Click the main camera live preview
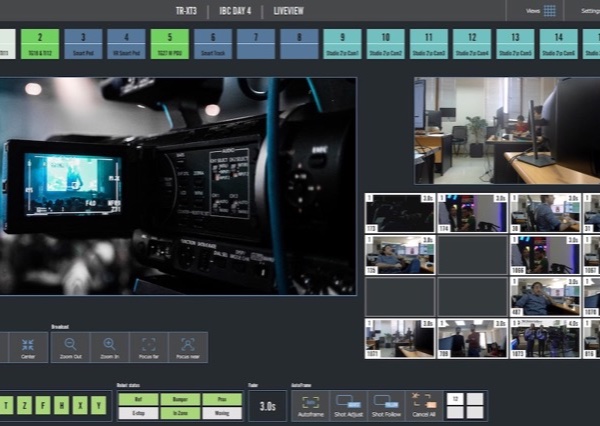Viewport: 600px width, 426px height. click(178, 186)
